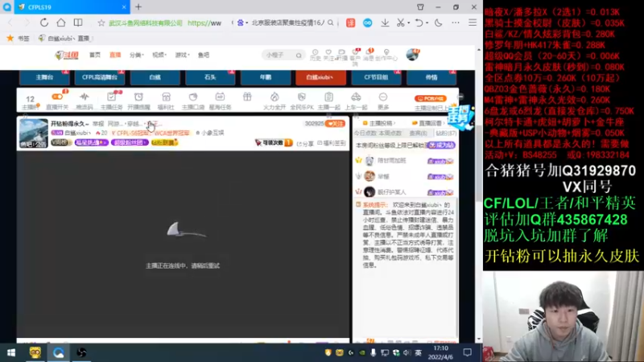Click the undo closed tab icon

pyautogui.click(x=419, y=23)
